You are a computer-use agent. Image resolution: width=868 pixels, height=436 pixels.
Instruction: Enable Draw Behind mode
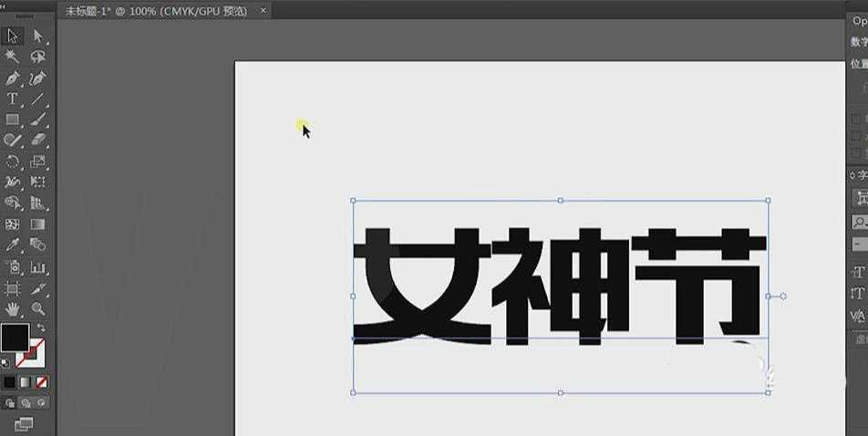pos(25,402)
